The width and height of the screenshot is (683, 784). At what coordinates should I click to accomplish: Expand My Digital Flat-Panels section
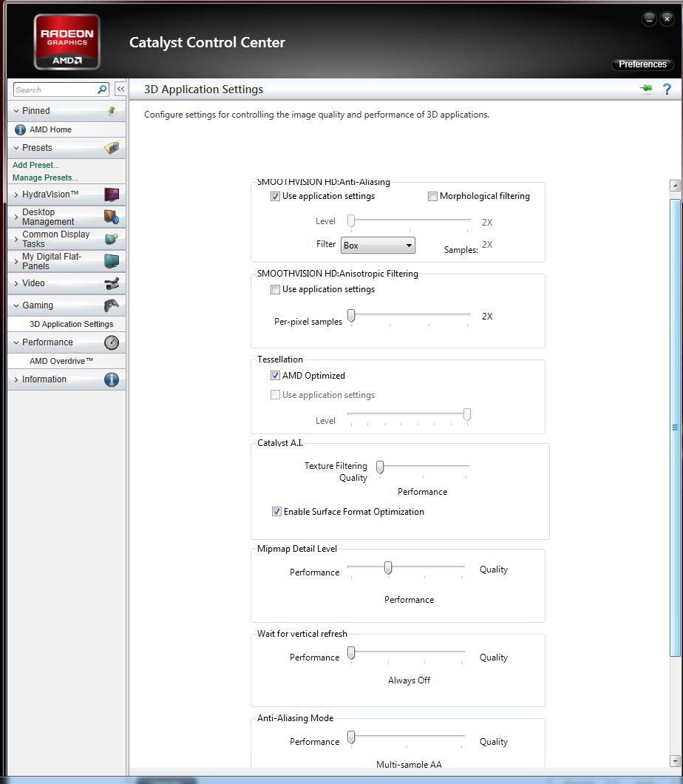click(x=16, y=262)
